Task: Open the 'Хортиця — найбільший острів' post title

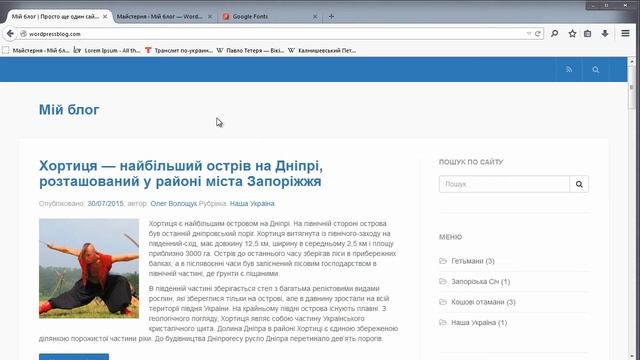Action: pos(180,173)
